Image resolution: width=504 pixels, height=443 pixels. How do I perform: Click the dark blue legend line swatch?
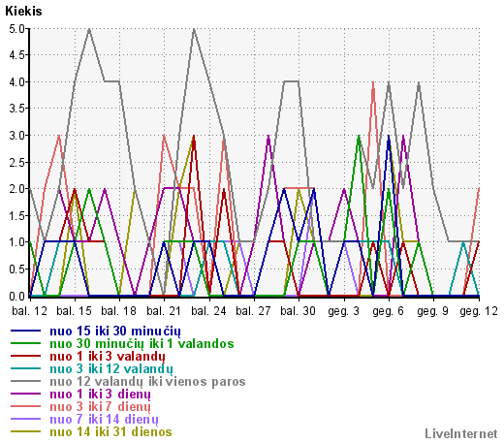(26, 331)
